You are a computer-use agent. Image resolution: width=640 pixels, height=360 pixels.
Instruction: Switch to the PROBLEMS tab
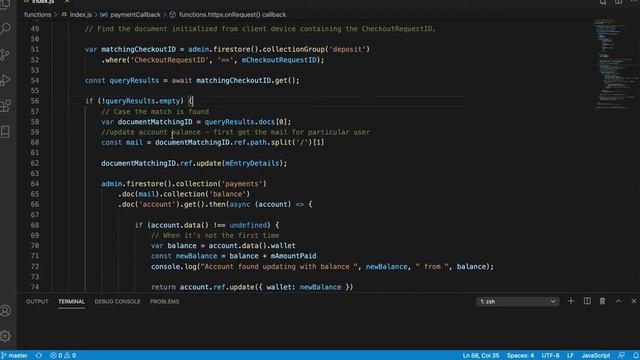pyautogui.click(x=164, y=302)
